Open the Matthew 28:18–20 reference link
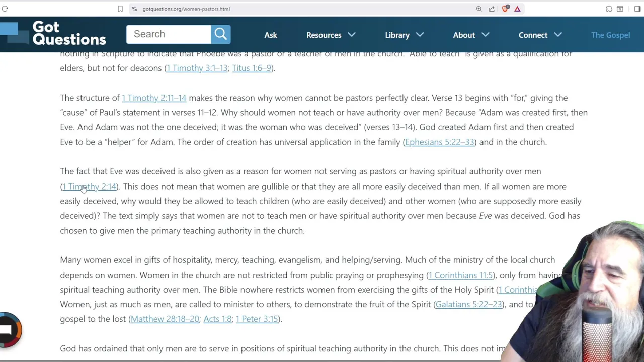 (x=165, y=319)
